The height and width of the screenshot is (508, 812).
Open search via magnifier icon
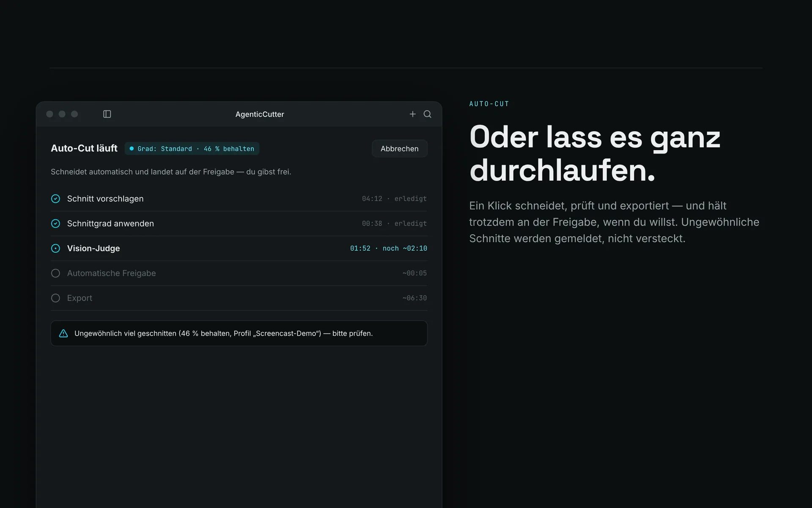[428, 114]
